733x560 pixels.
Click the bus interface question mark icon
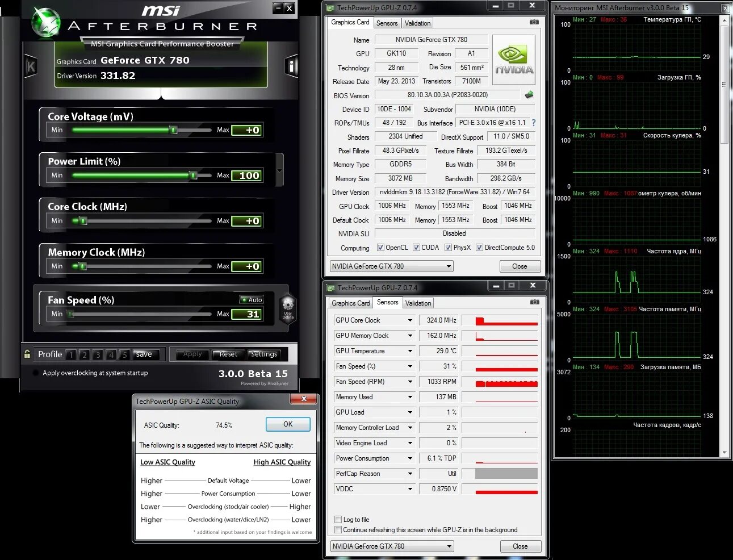point(533,123)
